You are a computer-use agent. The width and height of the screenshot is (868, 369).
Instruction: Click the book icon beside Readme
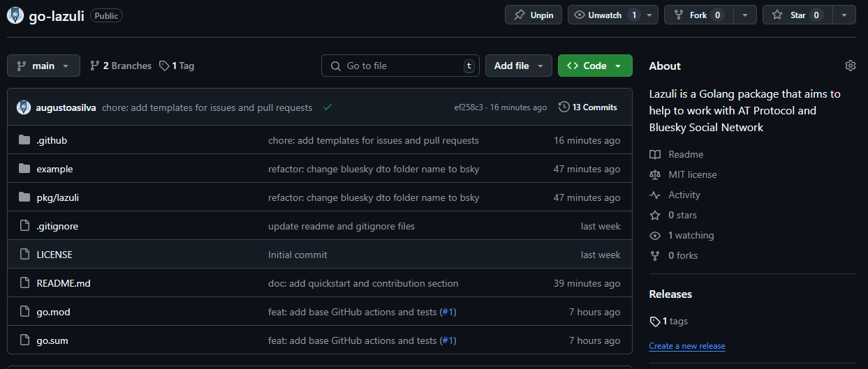[654, 154]
